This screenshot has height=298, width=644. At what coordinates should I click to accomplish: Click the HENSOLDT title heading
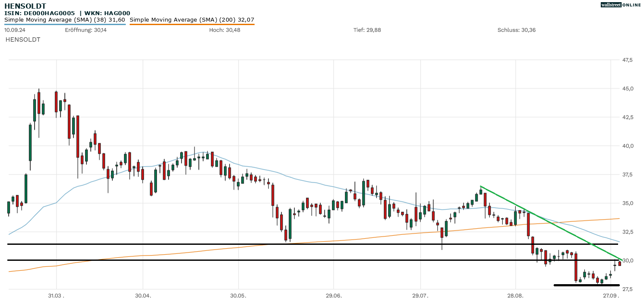25,6
